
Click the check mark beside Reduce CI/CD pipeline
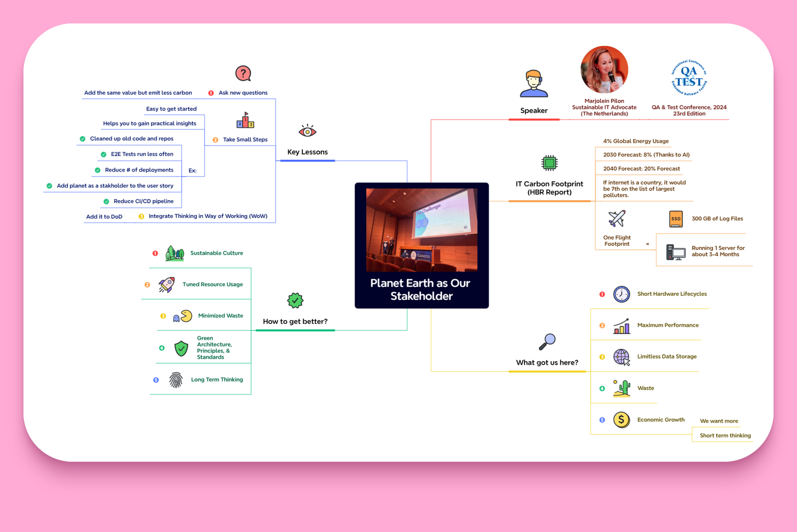click(106, 202)
